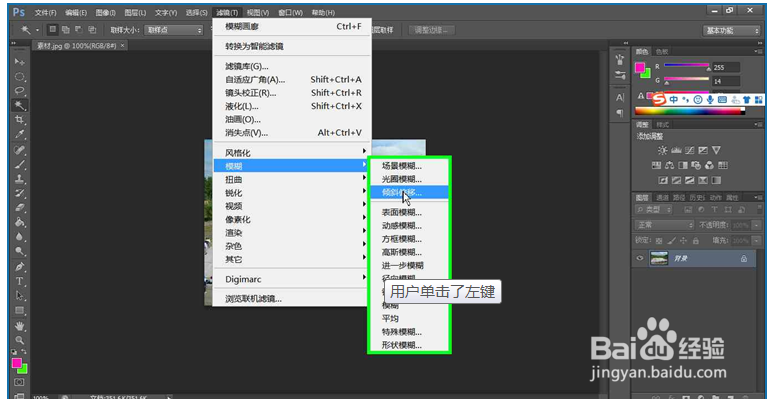Choose Subtract from Selection mode
769x399 pixels.
[79, 30]
